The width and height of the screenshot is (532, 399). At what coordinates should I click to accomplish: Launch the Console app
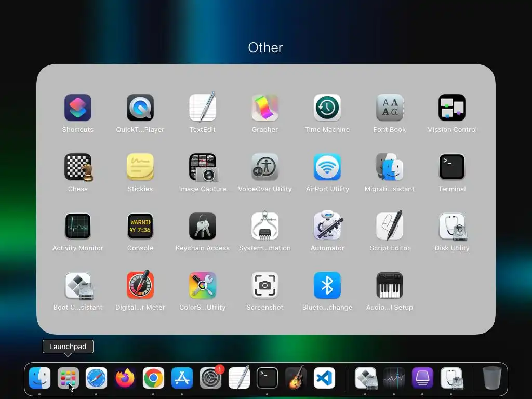click(x=140, y=226)
